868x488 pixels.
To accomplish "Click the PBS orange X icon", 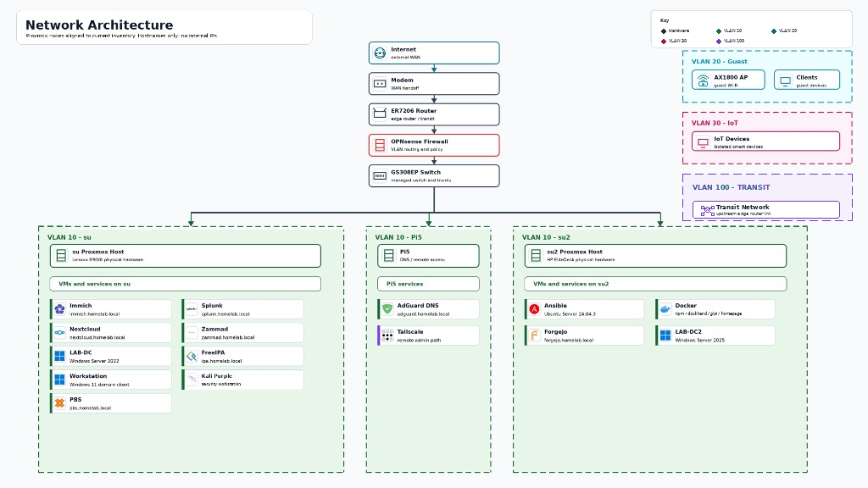I will coord(60,403).
